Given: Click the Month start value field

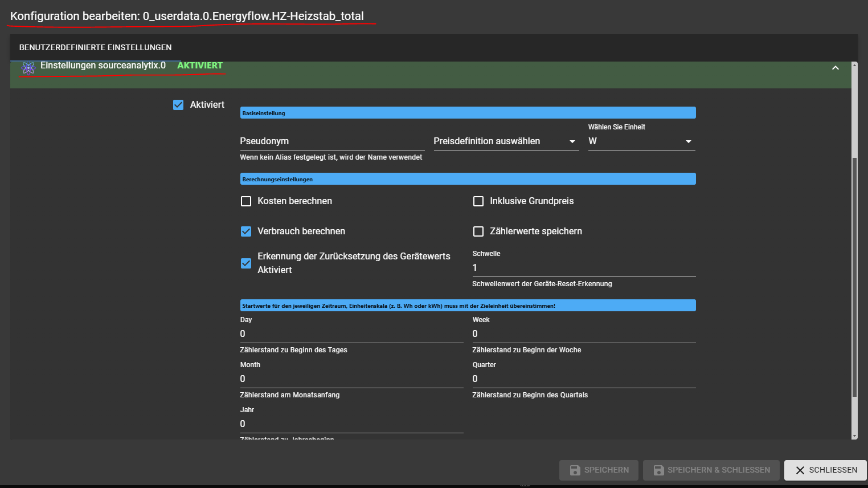Looking at the screenshot, I should 351,379.
